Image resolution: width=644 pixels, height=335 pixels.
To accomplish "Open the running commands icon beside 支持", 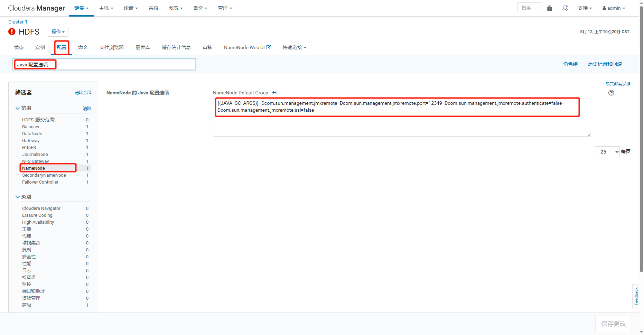I will [565, 8].
